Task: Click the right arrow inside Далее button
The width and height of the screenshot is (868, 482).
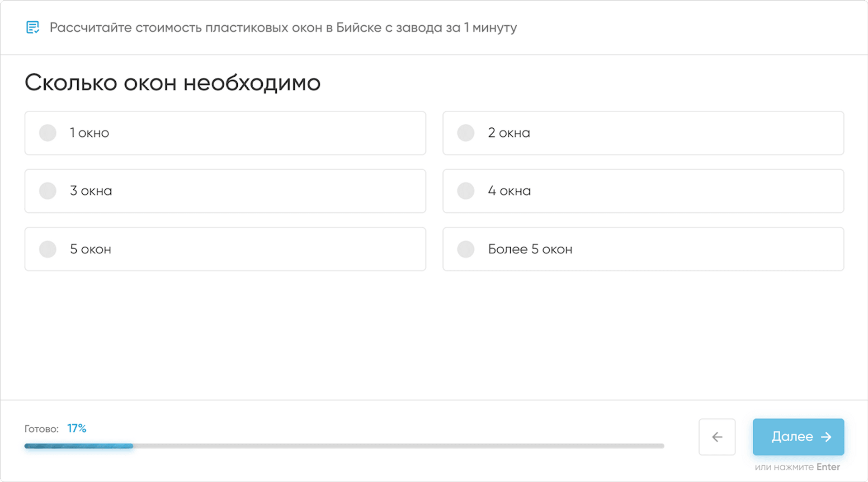Action: click(x=826, y=437)
